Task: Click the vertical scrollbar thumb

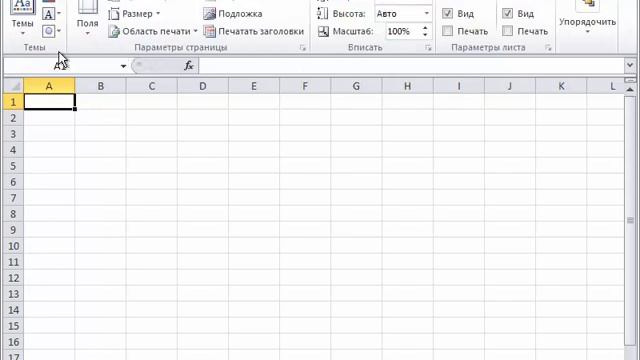Action: coord(630,220)
